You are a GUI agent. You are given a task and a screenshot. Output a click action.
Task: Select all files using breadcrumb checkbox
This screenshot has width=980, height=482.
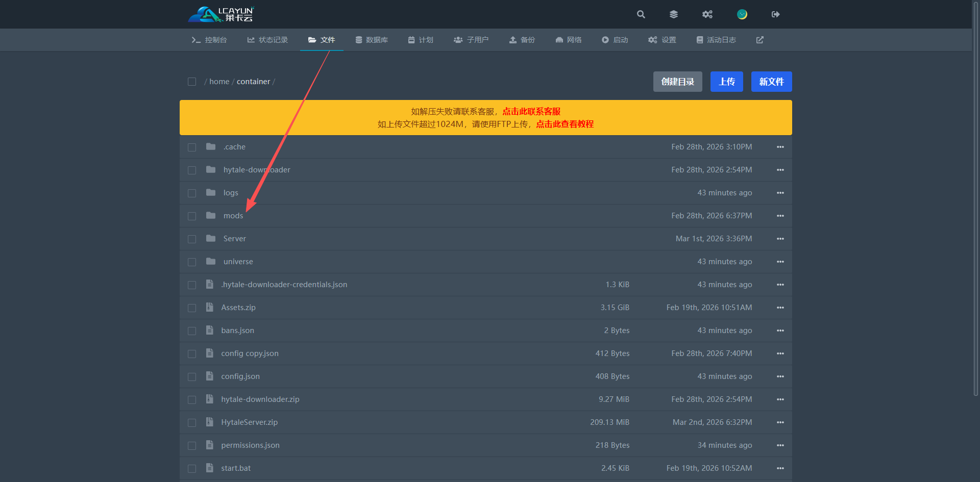coord(192,82)
